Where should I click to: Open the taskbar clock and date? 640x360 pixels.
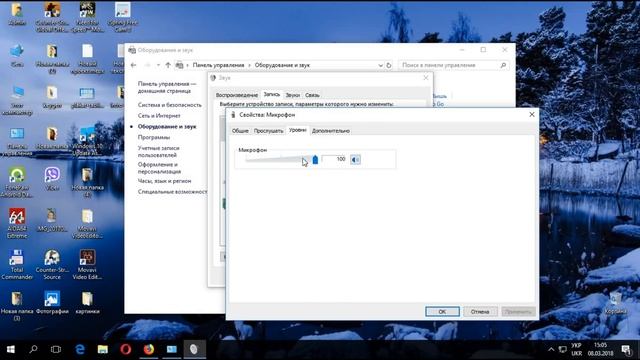point(600,349)
